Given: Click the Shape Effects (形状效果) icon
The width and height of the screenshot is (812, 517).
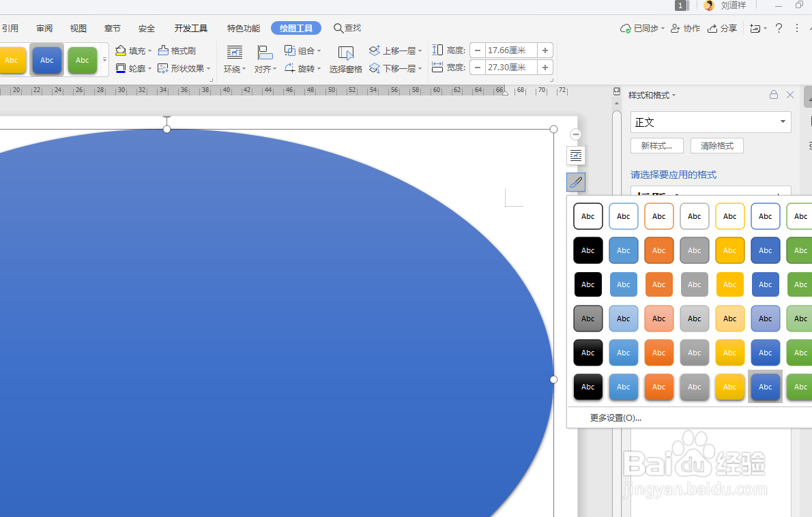Looking at the screenshot, I should (163, 68).
